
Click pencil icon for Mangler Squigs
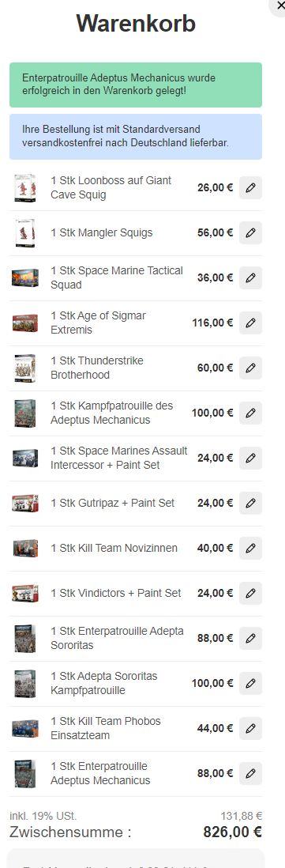pos(250,232)
